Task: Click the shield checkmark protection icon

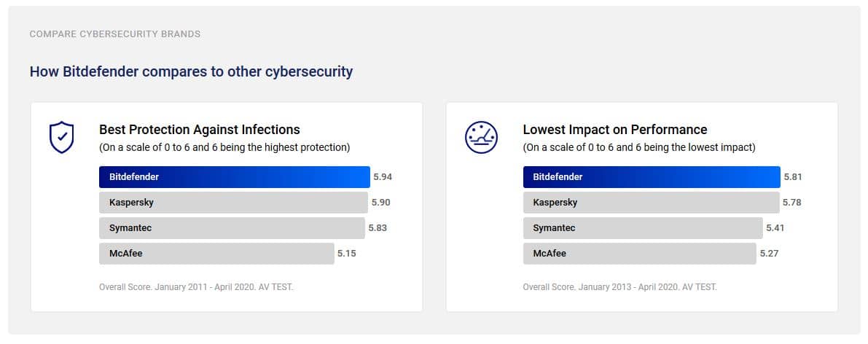Action: coord(61,137)
